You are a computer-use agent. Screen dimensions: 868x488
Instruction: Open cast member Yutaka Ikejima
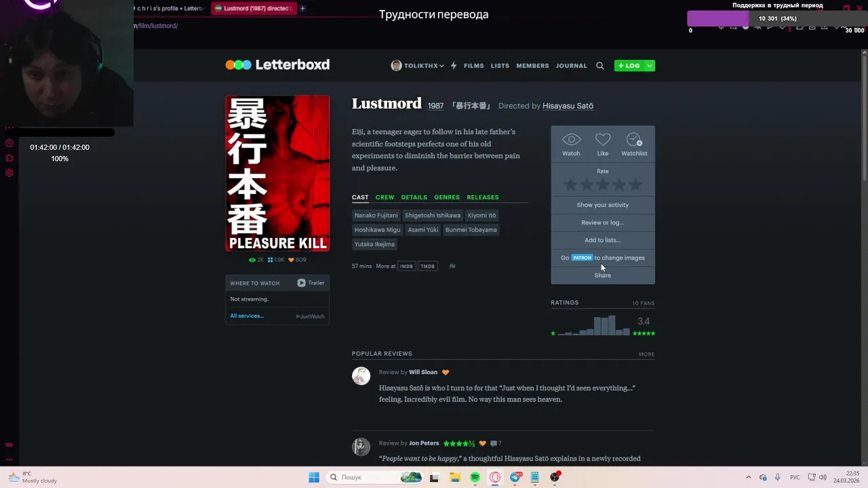[374, 244]
